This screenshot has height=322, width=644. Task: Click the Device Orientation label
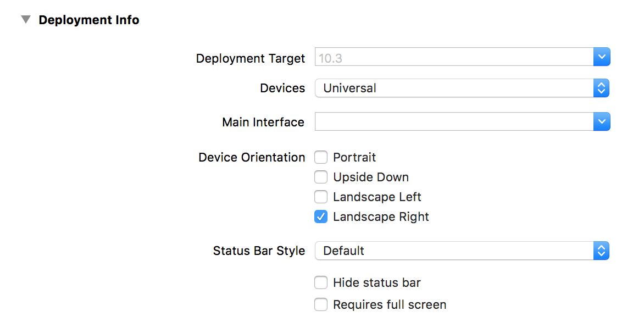(x=252, y=158)
